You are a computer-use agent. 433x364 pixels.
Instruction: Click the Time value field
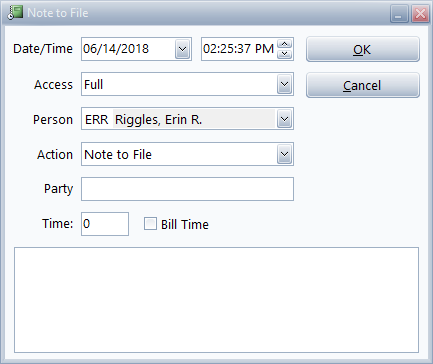click(105, 224)
